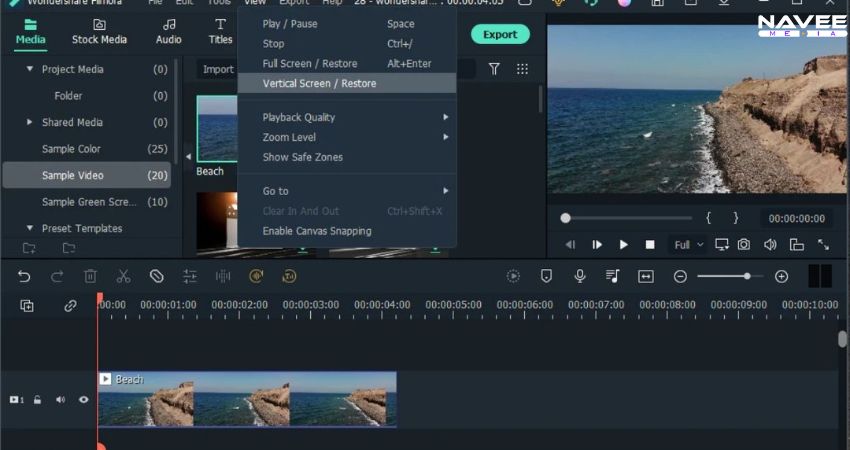Screen dimensions: 850x450
Task: Click the display on monitor icon
Action: tap(722, 245)
